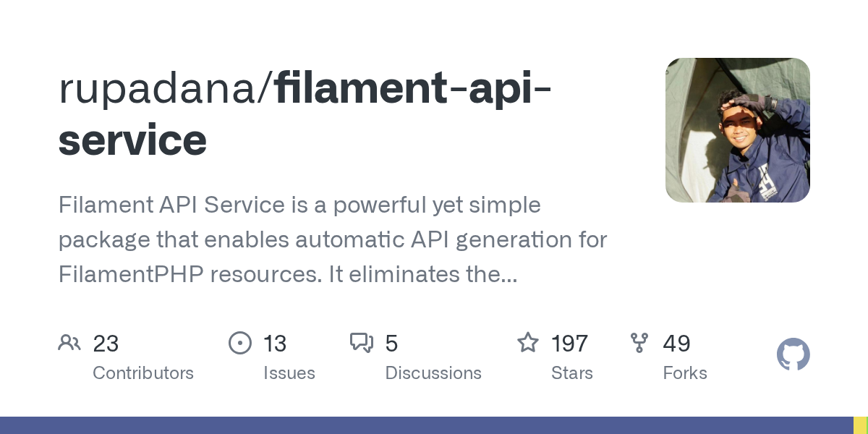
Task: Click the blue language bar segment
Action: pyautogui.click(x=427, y=425)
